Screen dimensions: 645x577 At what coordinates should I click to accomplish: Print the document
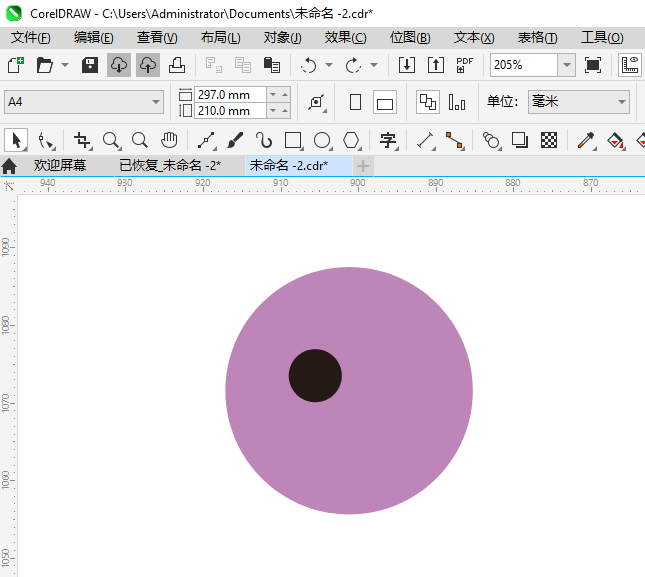point(177,65)
